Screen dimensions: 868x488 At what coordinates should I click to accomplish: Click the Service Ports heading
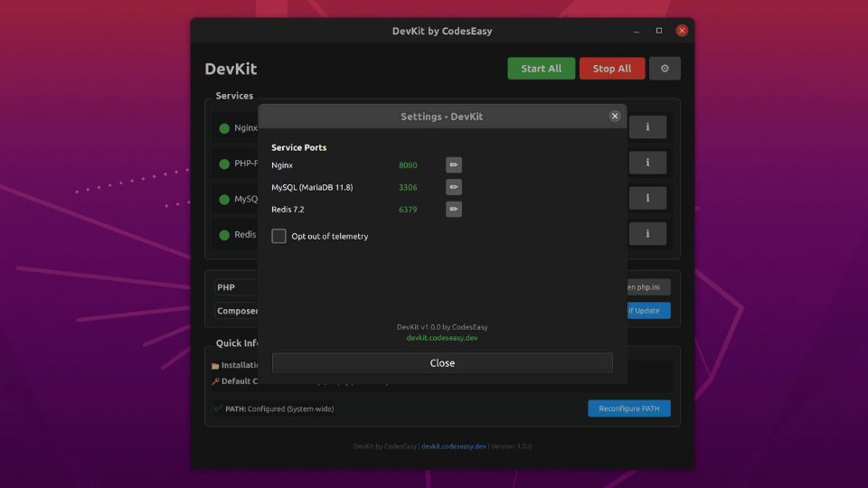(299, 147)
